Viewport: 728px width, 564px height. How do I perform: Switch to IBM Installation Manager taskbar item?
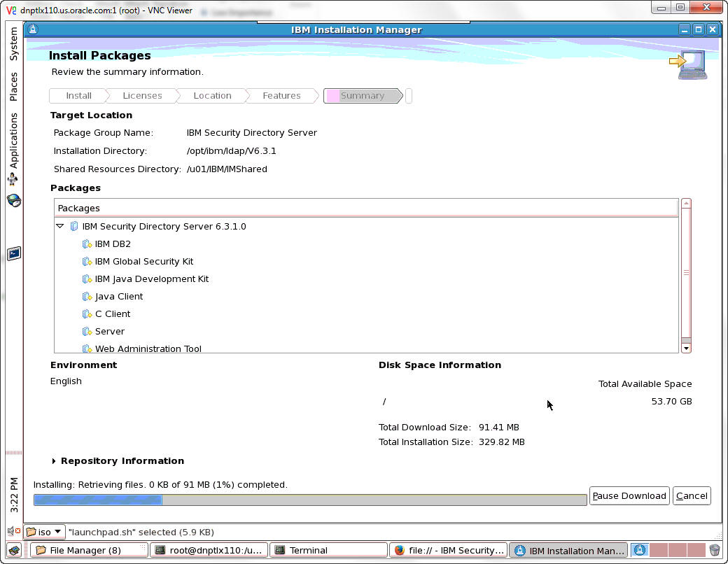click(568, 551)
